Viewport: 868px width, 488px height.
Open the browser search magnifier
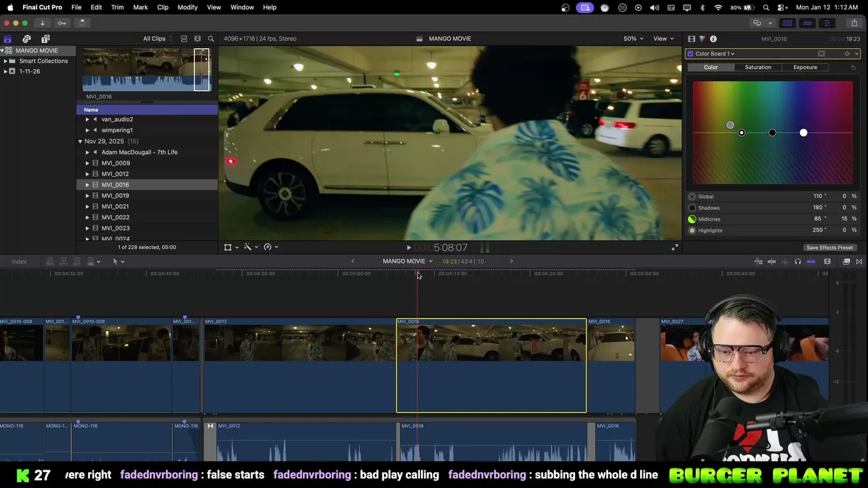211,39
